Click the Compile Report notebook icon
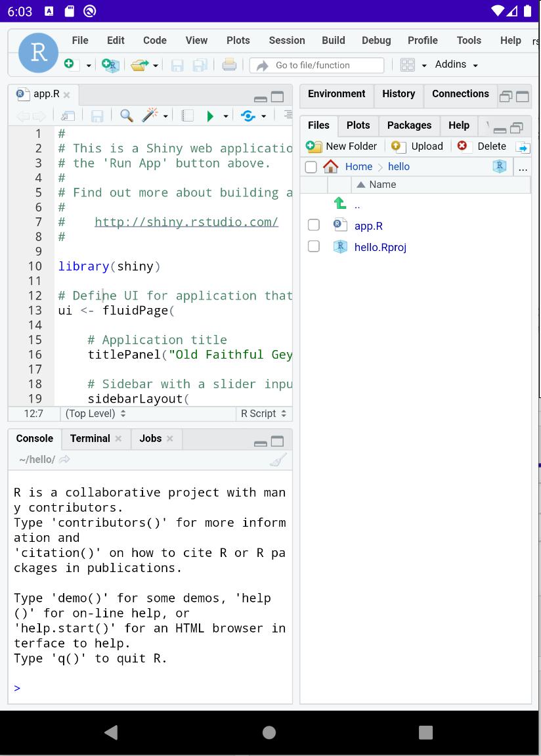The image size is (541, 756). (x=187, y=116)
